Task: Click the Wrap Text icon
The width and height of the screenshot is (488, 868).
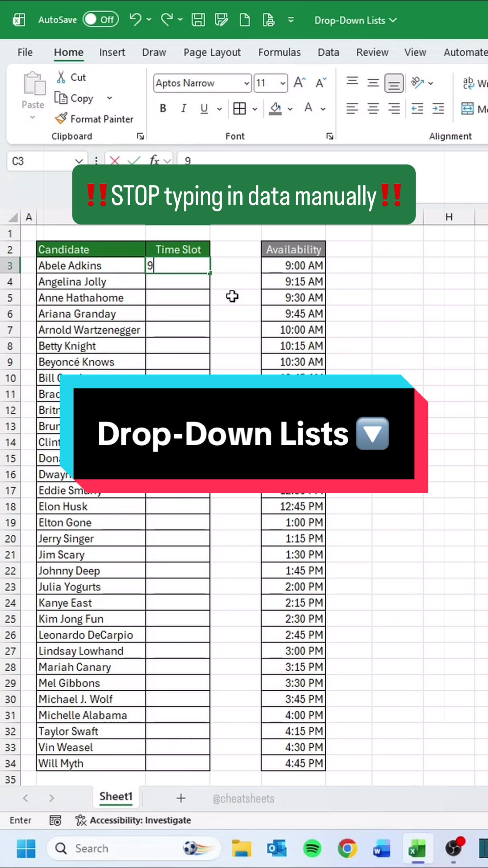Action: [468, 83]
